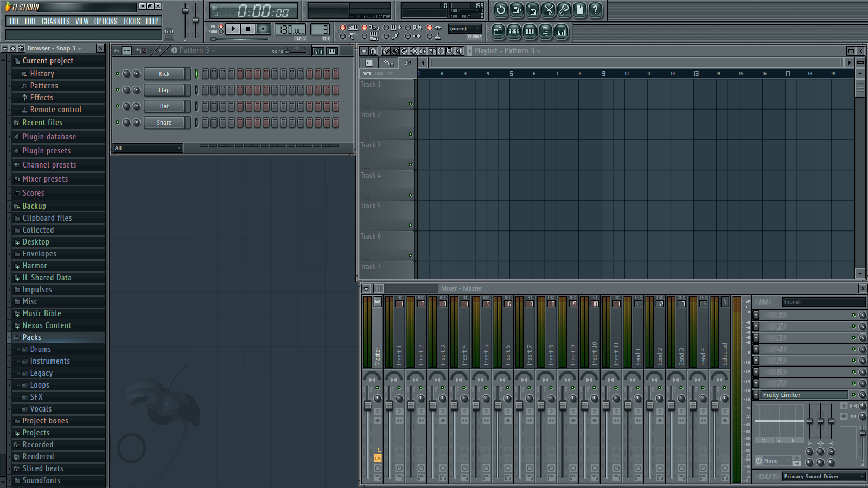Open the audio editor scissors icon
The width and height of the screenshot is (868, 488).
[548, 9]
